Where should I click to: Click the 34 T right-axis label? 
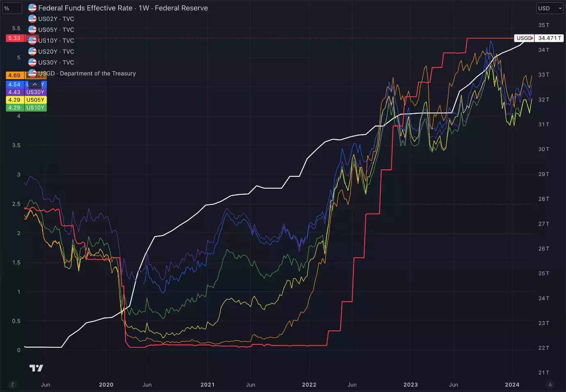pos(544,50)
